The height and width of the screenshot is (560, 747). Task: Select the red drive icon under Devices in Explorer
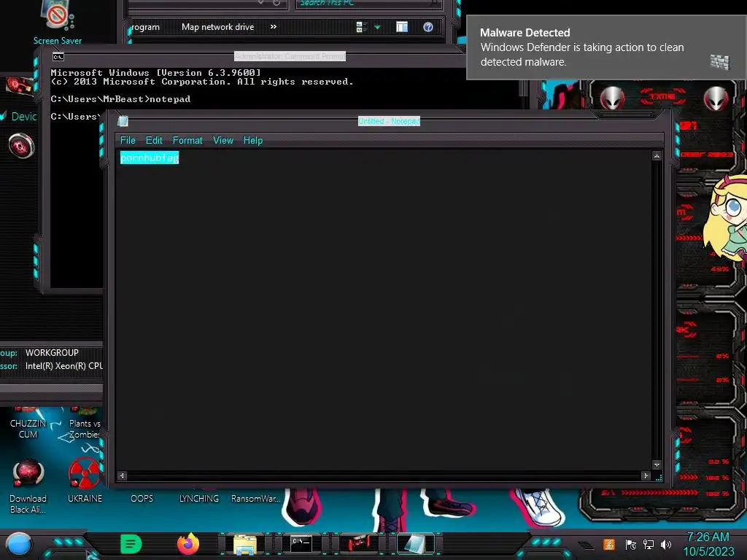click(21, 145)
